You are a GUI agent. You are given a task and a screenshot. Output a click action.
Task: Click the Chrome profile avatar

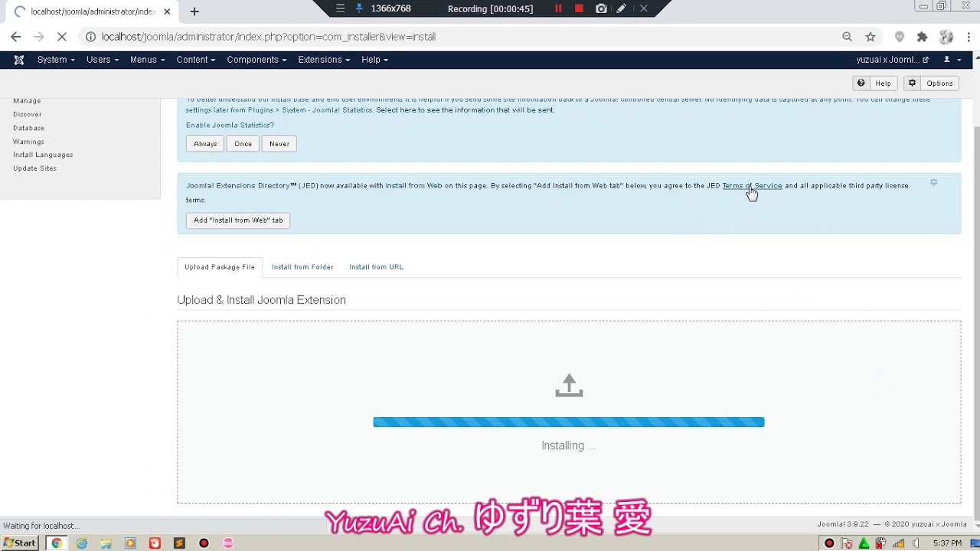(x=946, y=37)
